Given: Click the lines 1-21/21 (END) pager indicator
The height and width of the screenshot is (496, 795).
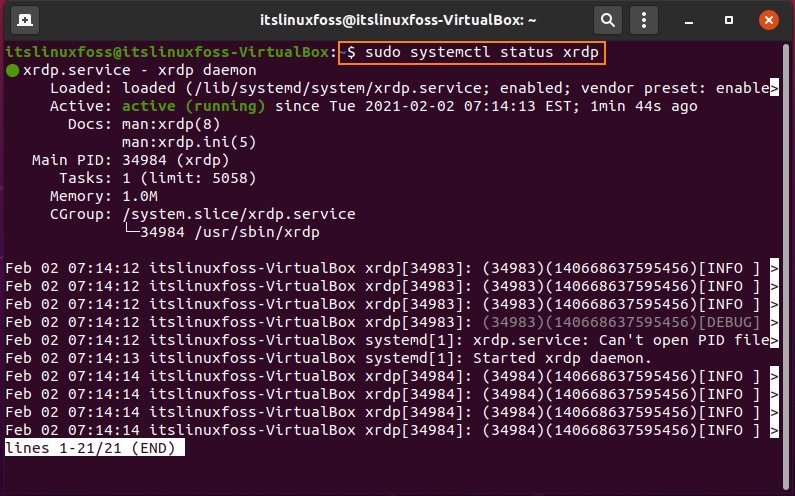Looking at the screenshot, I should (x=95, y=448).
